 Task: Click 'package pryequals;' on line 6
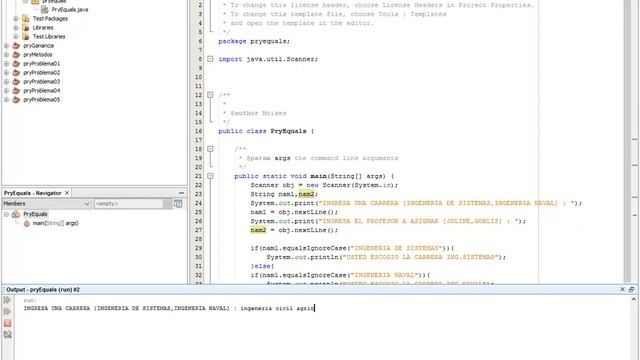(x=254, y=41)
